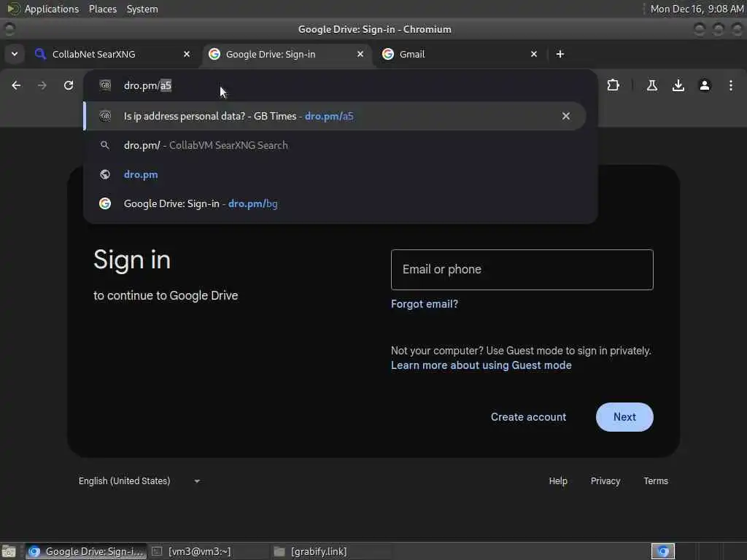This screenshot has width=747, height=560.
Task: Open the System menu
Action: click(142, 9)
